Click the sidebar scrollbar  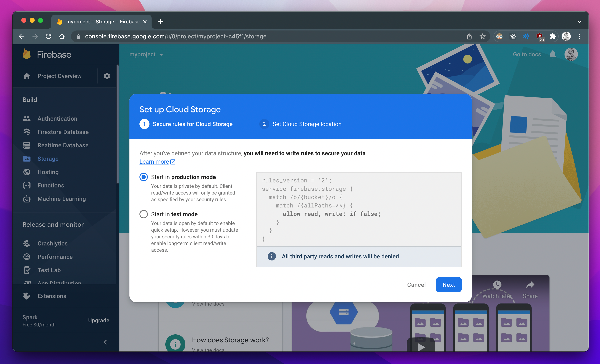(118, 124)
